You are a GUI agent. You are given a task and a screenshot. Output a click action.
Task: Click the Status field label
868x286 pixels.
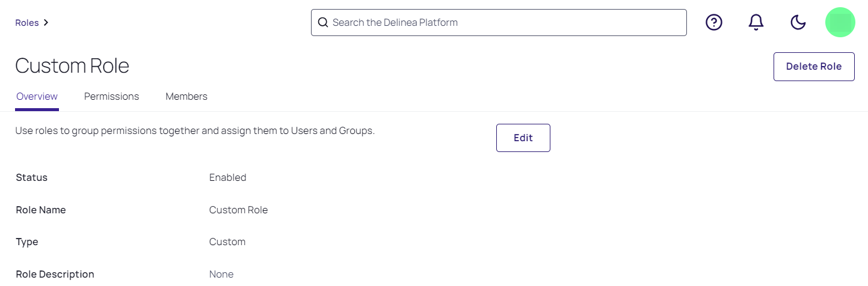[31, 177]
